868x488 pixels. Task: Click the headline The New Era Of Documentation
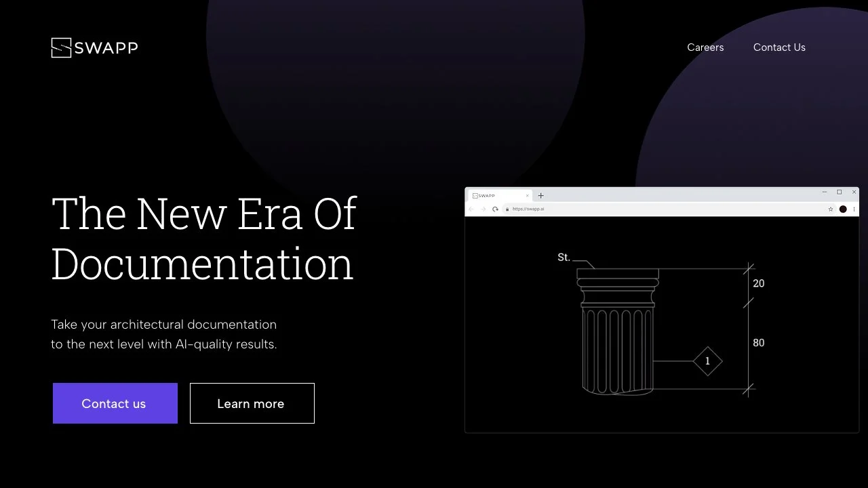pyautogui.click(x=204, y=239)
